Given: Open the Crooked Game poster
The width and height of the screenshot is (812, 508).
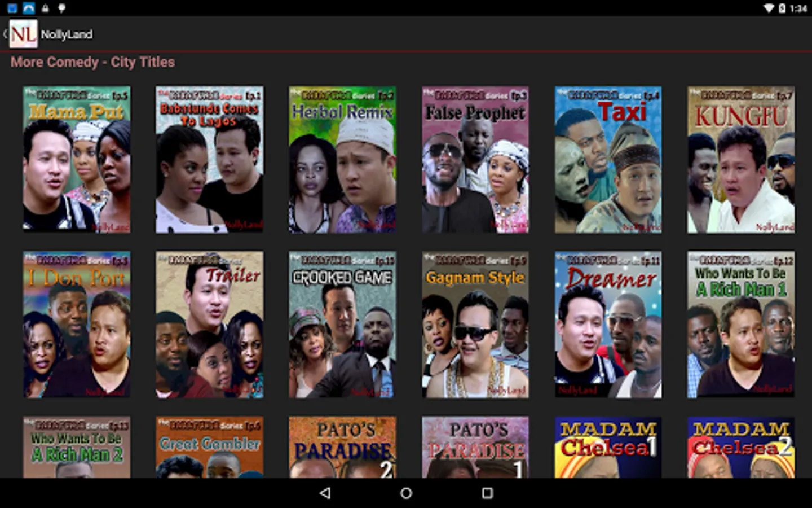Looking at the screenshot, I should [x=342, y=325].
